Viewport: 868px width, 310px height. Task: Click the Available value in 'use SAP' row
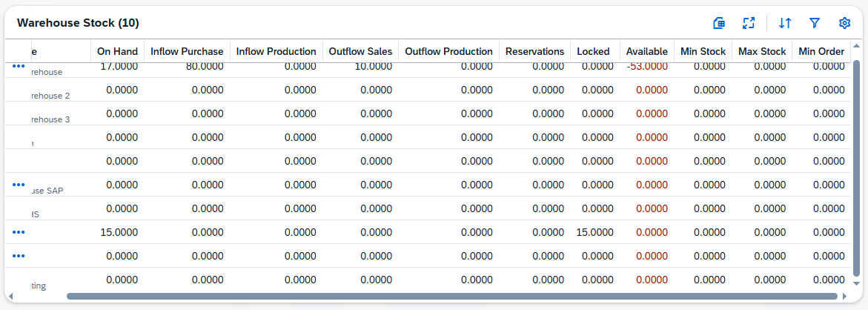(652, 185)
